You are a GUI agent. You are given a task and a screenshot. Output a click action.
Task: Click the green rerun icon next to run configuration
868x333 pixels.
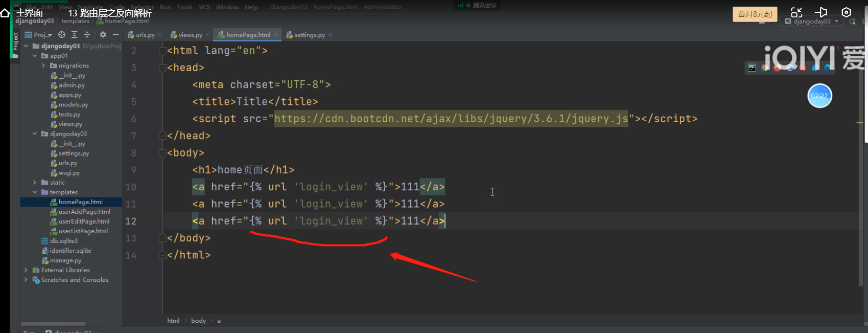point(853,21)
